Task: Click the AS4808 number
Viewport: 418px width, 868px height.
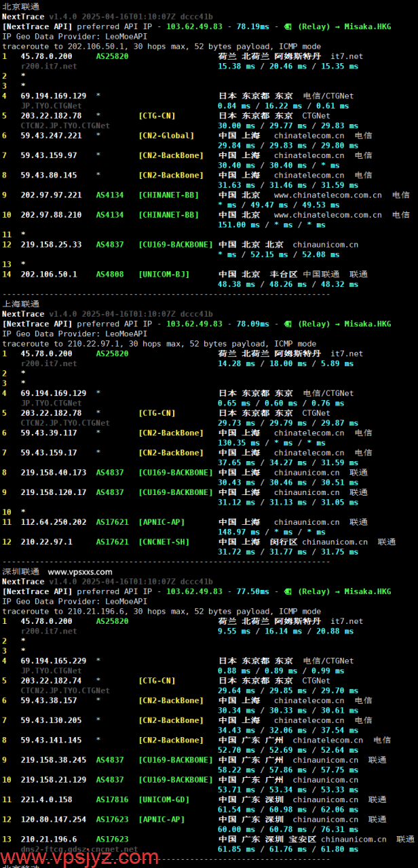Action: (x=110, y=275)
